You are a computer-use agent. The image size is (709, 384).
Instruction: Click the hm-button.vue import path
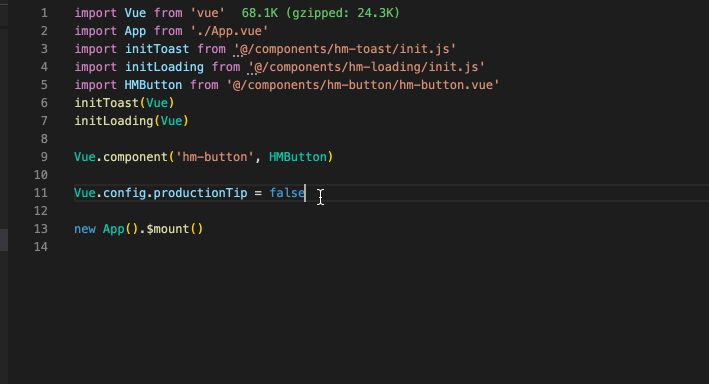363,85
